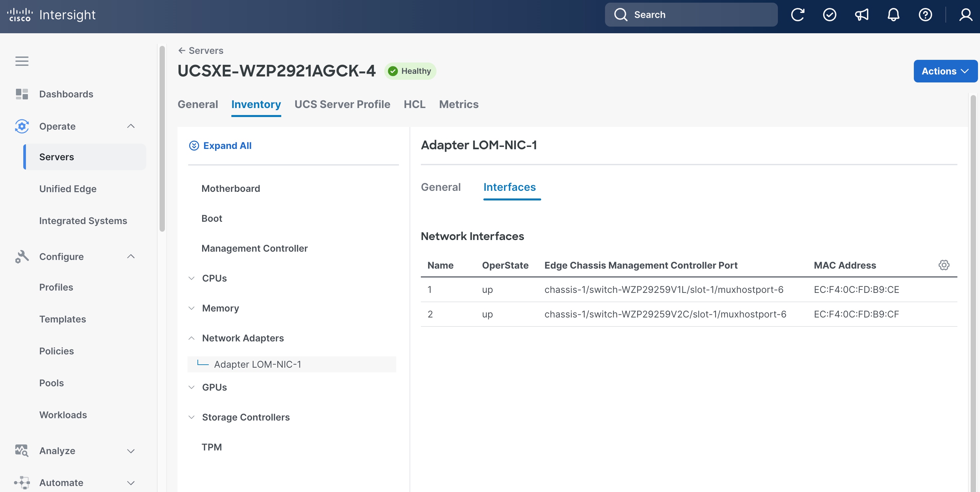Open the Metrics tab
The image size is (980, 492).
459,104
